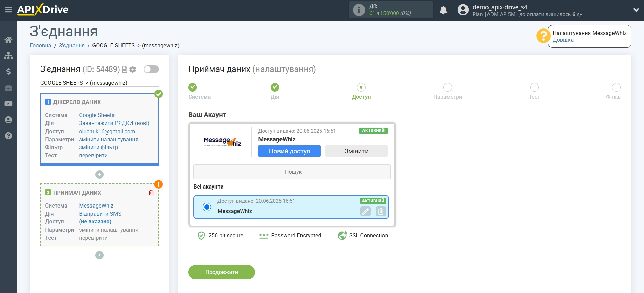Screen dimensions: 644x293
Task: Click the 256 bit secure shield icon
Action: point(201,236)
